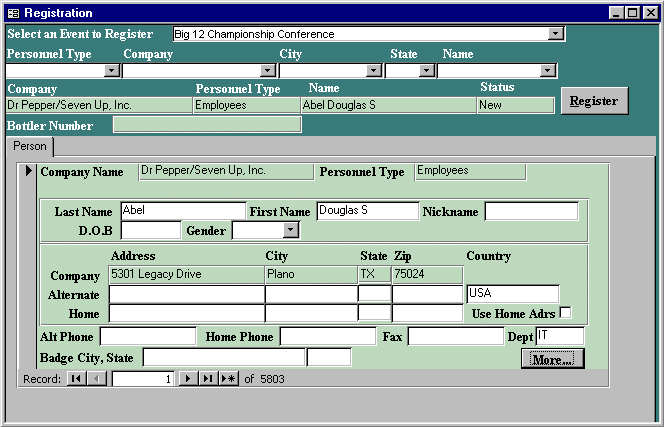Click the Alt Phone field

[148, 336]
